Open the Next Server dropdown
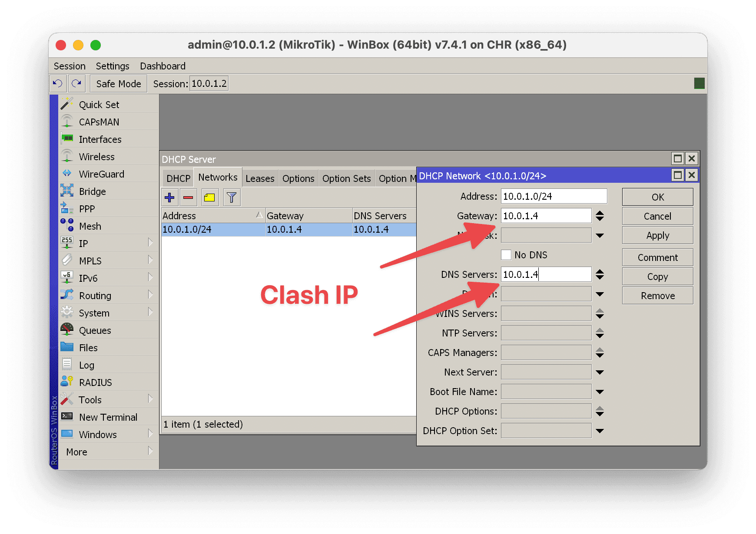The image size is (756, 534). [600, 372]
